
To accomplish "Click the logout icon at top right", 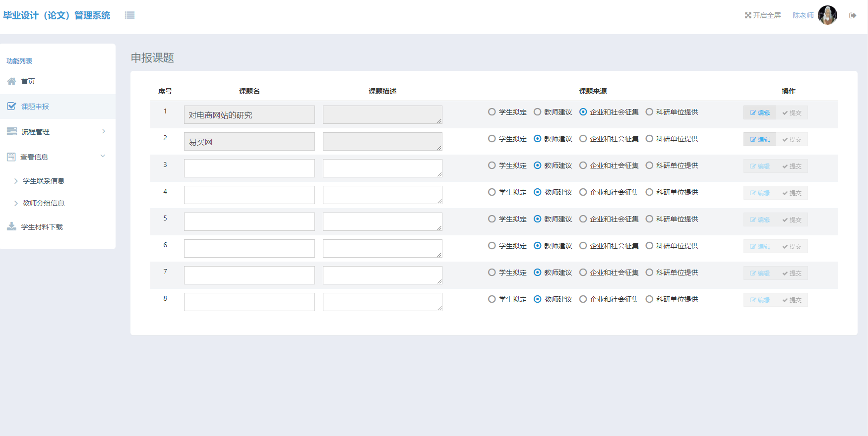I will point(853,15).
